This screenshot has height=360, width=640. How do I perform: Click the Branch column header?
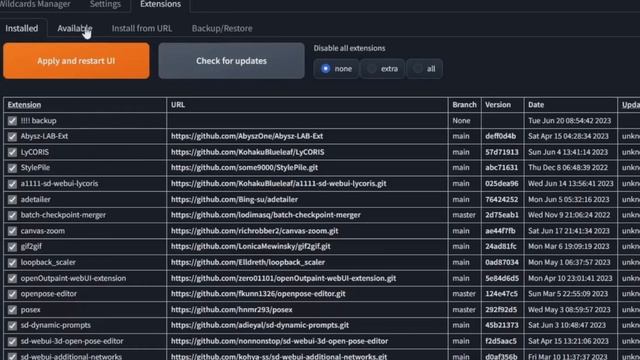tap(464, 104)
